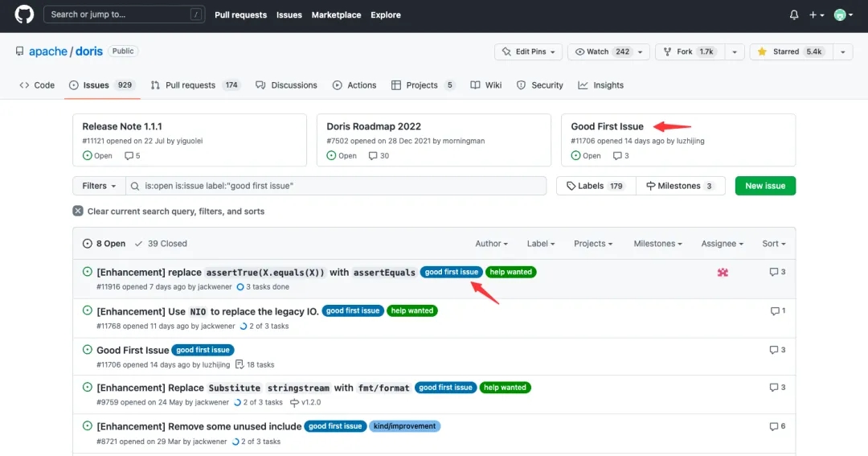868x456 pixels.
Task: Expand the Label filter dropdown
Action: click(x=540, y=243)
